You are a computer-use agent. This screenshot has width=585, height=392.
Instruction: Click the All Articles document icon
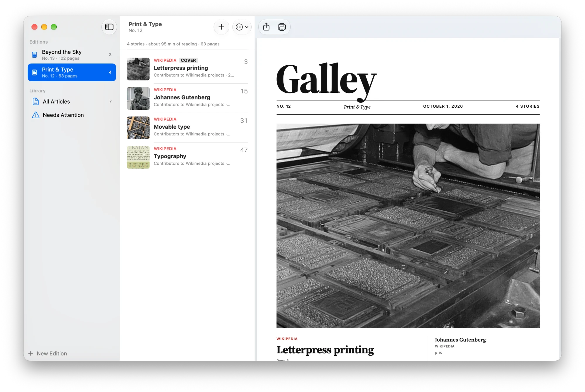(36, 102)
